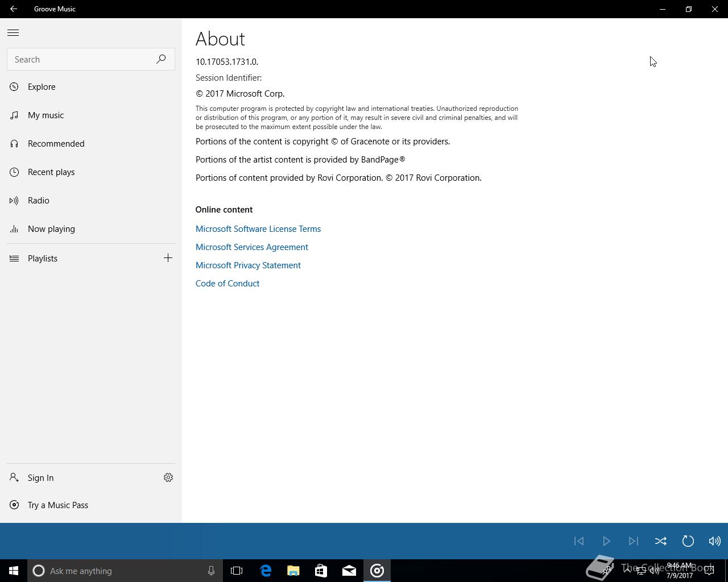Open Store from taskbar
Image resolution: width=728 pixels, height=582 pixels.
(x=321, y=571)
